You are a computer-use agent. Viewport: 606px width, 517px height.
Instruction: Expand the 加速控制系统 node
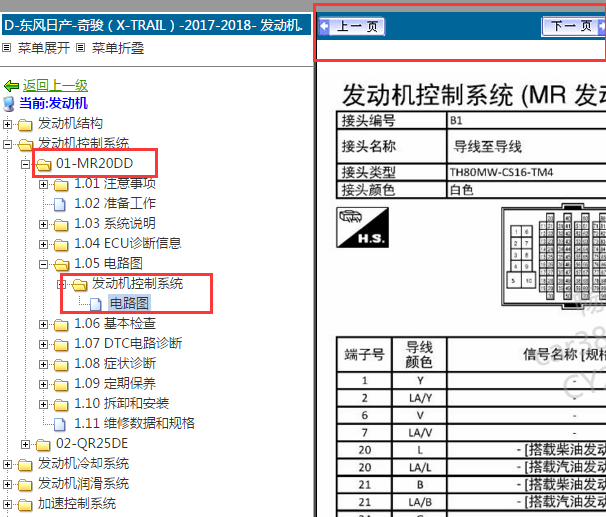pyautogui.click(x=7, y=505)
